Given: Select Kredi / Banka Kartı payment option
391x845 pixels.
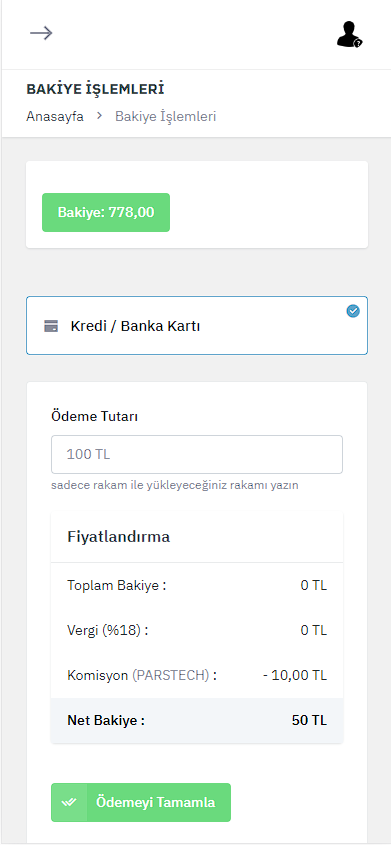Looking at the screenshot, I should 197,325.
